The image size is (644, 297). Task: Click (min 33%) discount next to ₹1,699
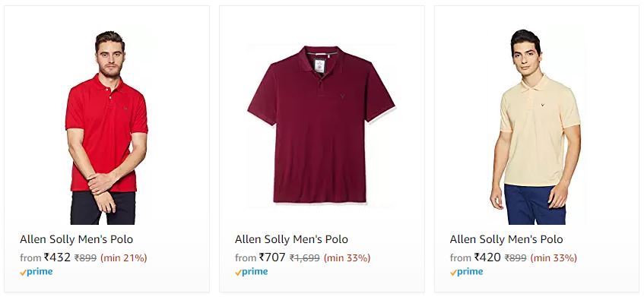pyautogui.click(x=347, y=258)
